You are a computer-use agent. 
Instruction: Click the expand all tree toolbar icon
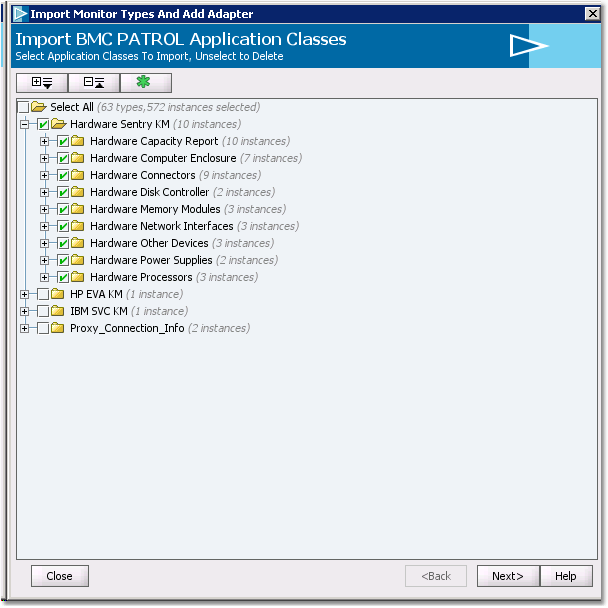click(x=42, y=83)
